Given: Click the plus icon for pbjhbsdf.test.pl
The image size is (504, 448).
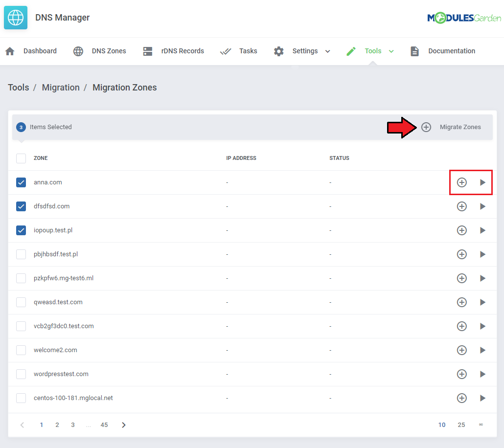Looking at the screenshot, I should pyautogui.click(x=462, y=254).
